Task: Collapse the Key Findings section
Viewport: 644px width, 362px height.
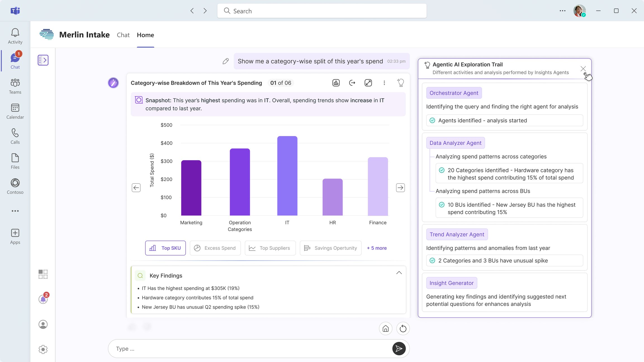Action: click(399, 273)
